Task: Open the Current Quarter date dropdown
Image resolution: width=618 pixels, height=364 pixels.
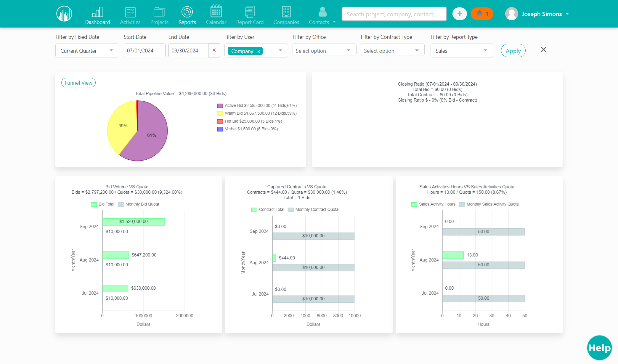Action: click(x=87, y=51)
